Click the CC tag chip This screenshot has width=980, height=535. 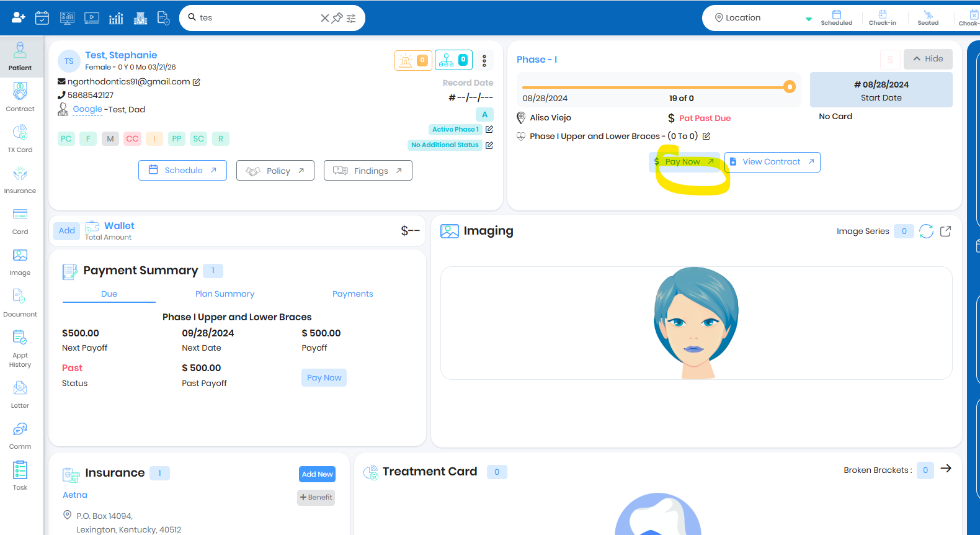point(132,139)
